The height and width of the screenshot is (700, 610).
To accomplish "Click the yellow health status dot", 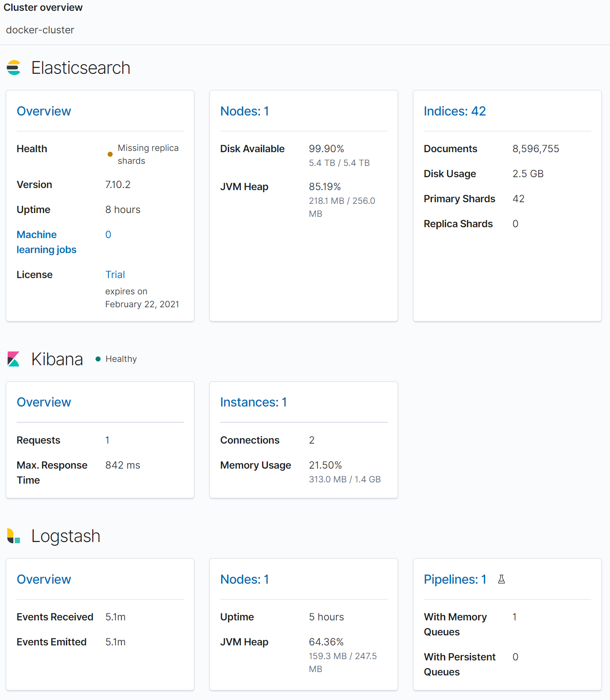I will point(110,154).
